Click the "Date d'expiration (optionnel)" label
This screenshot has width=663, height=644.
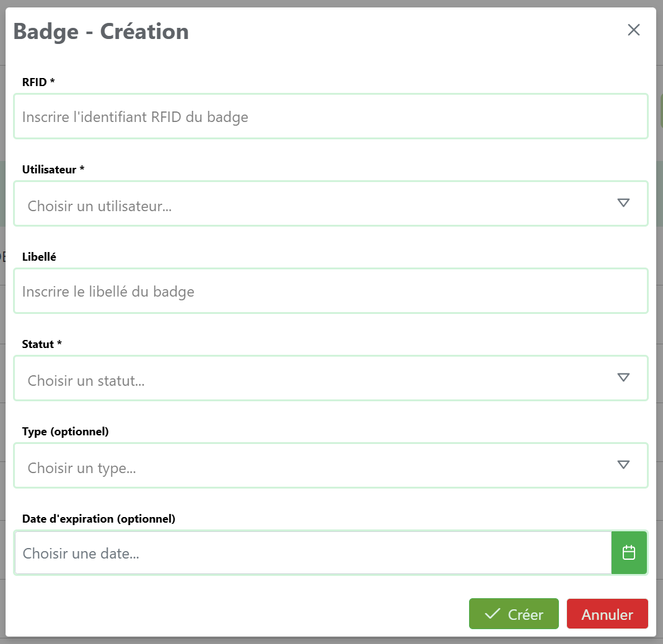pos(99,518)
